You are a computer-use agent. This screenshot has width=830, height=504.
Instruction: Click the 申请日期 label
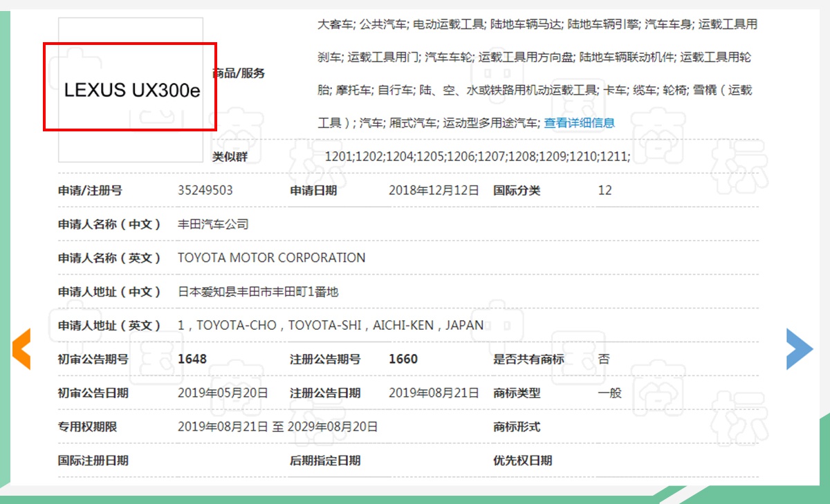313,190
